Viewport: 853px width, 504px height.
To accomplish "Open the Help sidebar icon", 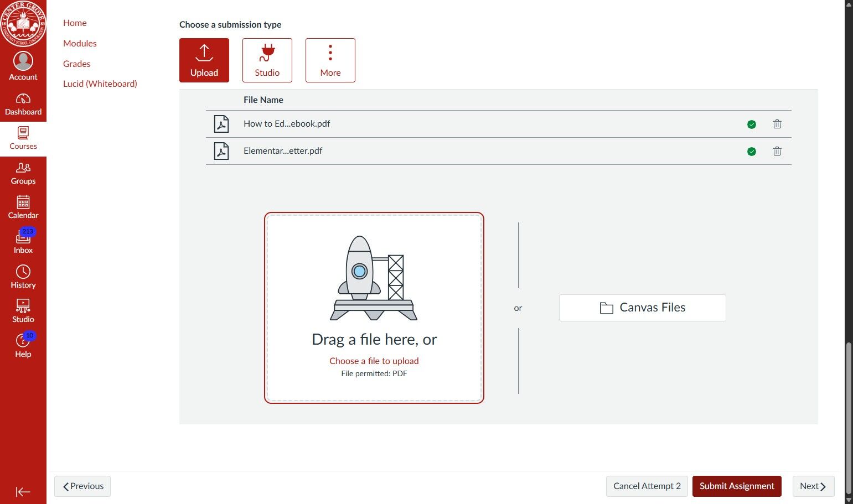I will click(x=23, y=345).
